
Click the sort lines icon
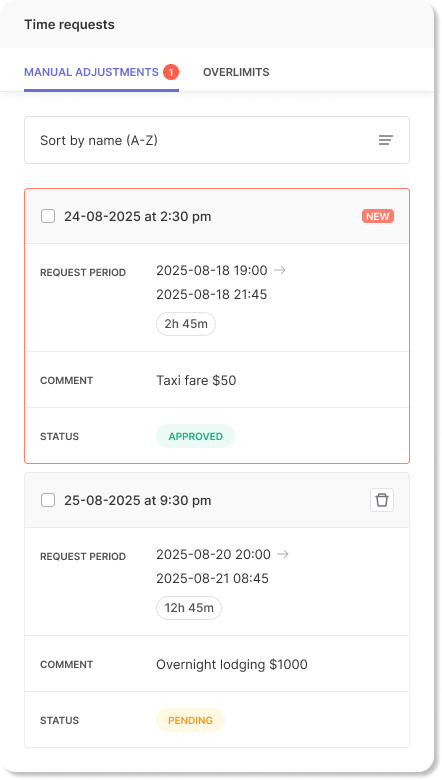386,140
